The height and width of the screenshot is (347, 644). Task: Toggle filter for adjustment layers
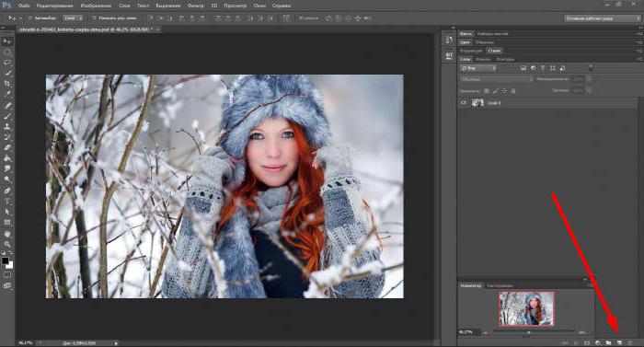533,68
